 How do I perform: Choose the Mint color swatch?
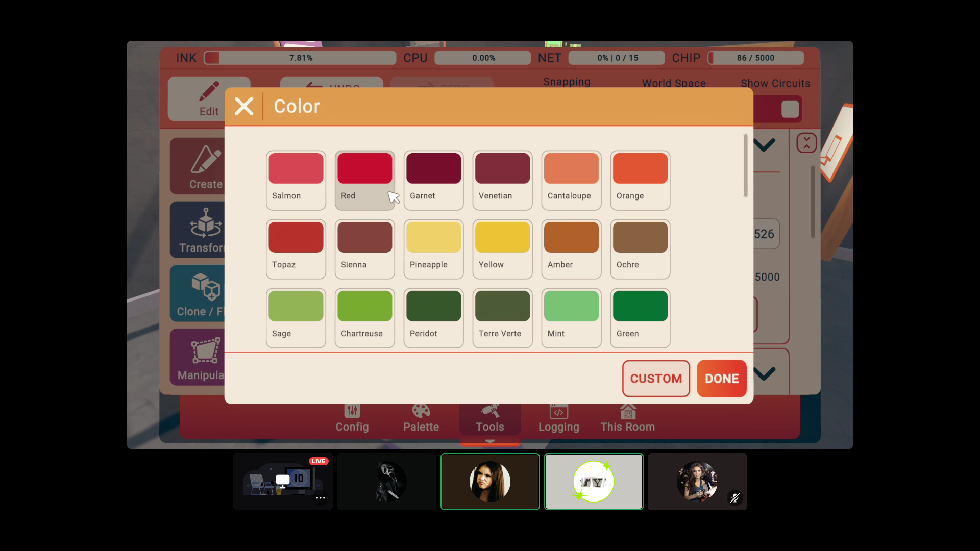click(571, 307)
